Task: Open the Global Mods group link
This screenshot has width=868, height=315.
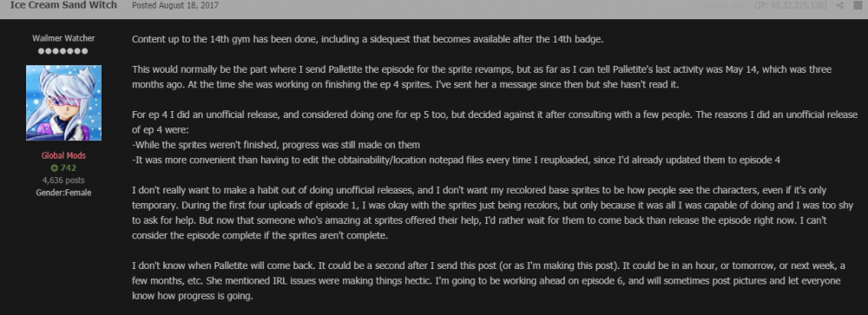Action: 63,156
